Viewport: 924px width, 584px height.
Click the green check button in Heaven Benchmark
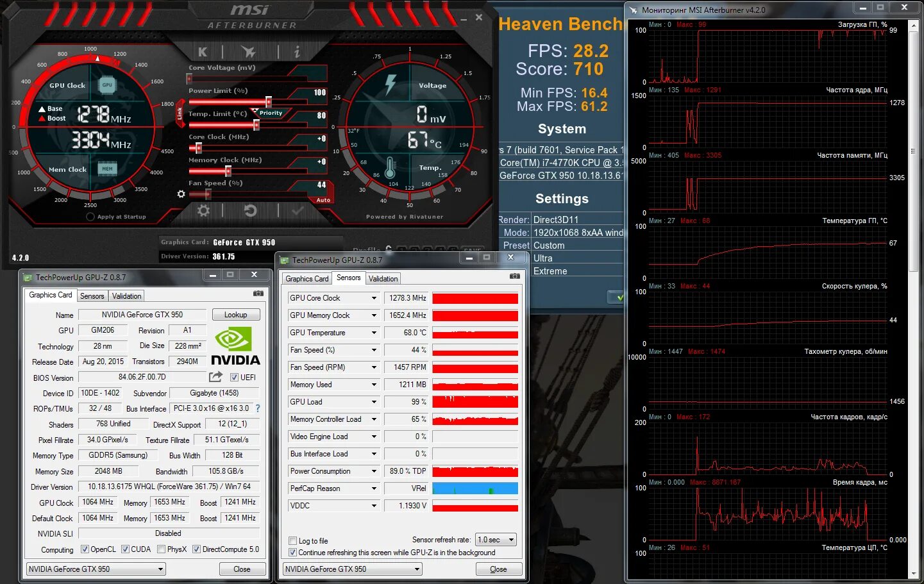[x=616, y=297]
